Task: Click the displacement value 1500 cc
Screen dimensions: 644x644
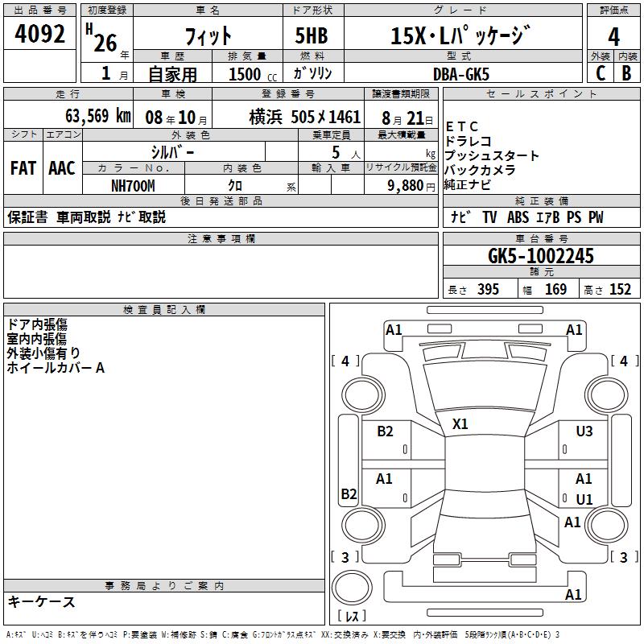Action: click(253, 74)
